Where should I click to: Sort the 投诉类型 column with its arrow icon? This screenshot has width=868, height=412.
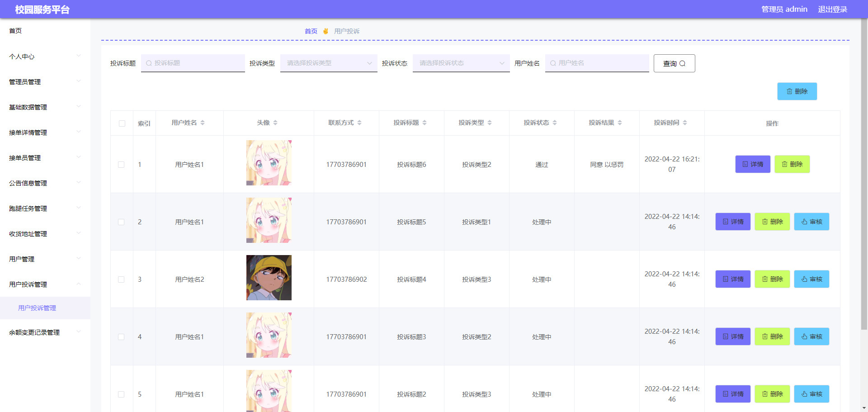point(490,123)
